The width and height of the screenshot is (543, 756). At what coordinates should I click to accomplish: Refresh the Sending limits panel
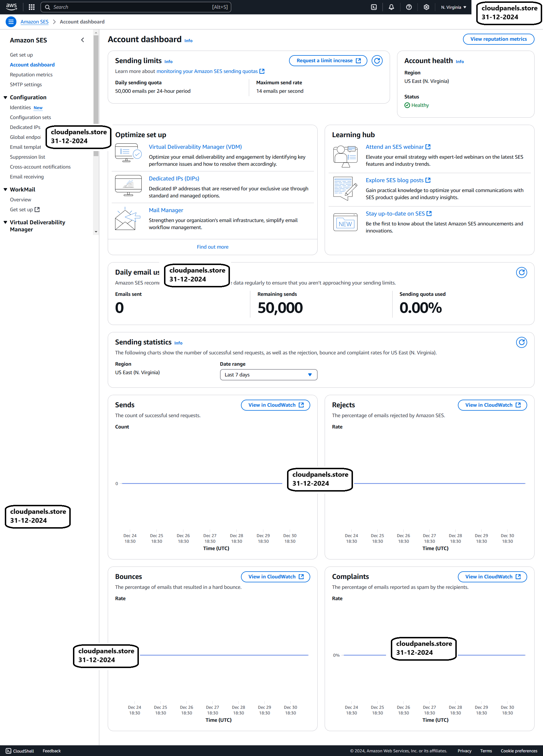click(377, 61)
